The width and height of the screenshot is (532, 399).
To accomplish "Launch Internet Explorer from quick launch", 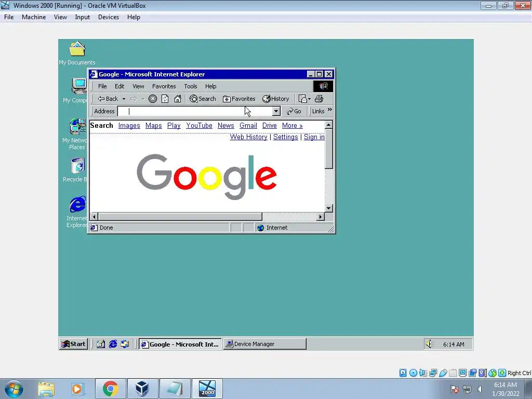I will point(113,344).
